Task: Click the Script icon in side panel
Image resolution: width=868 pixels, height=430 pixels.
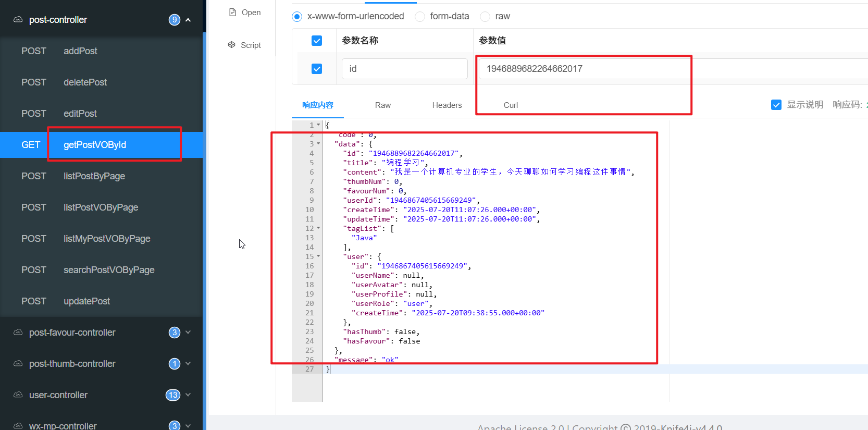Action: coord(232,45)
